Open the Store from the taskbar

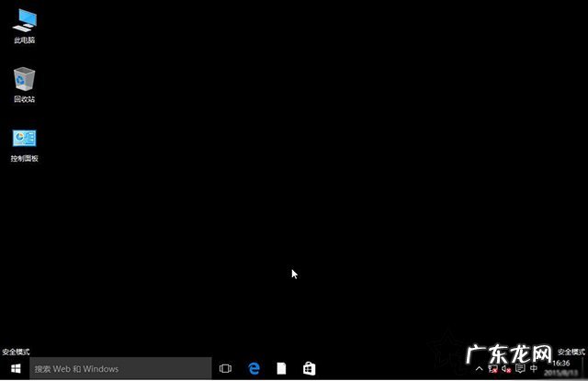[x=309, y=369]
